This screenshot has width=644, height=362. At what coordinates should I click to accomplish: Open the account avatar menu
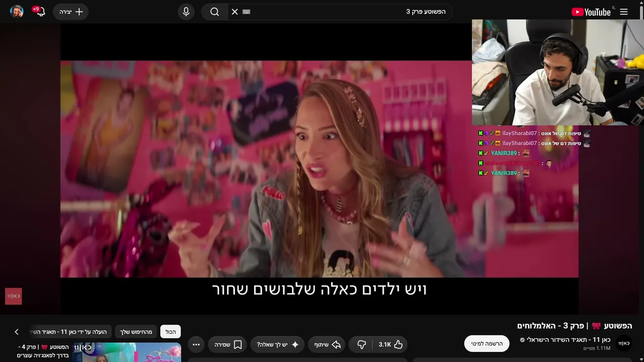click(x=17, y=12)
